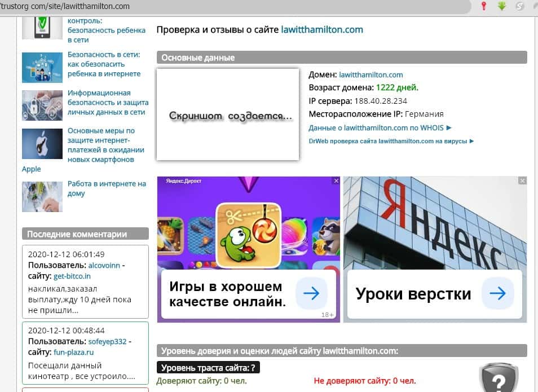The width and height of the screenshot is (538, 392).
Task: Click gray question-mark shield trust icon
Action: point(499,378)
